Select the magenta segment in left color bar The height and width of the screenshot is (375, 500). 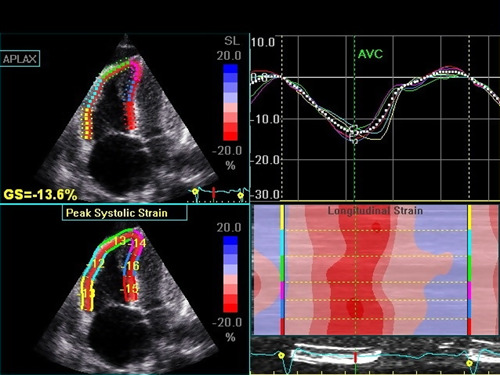click(x=282, y=291)
